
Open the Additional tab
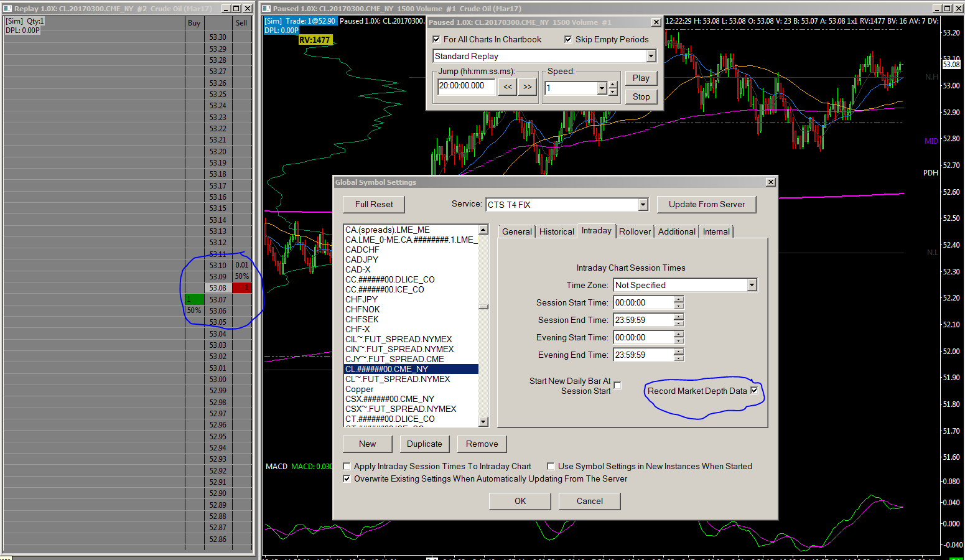[677, 231]
